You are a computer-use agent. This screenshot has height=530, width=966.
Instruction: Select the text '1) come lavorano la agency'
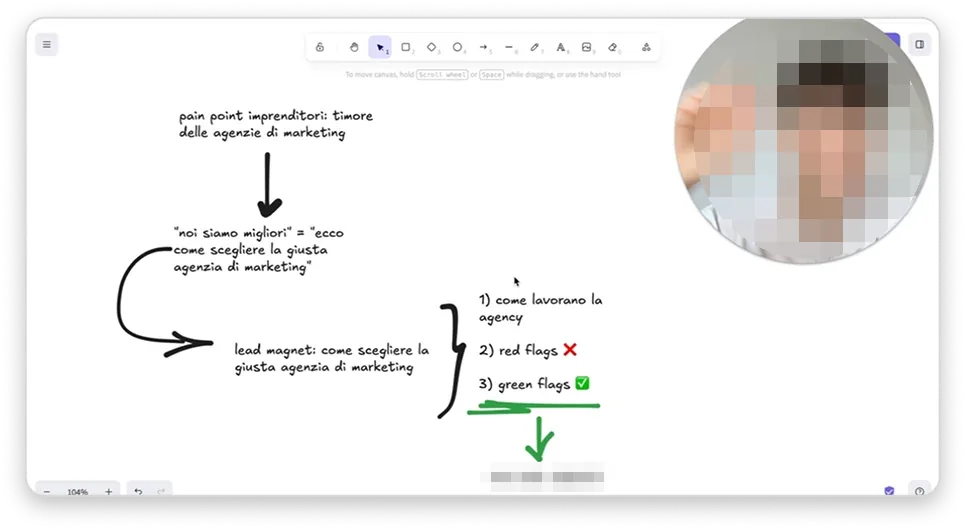click(541, 308)
